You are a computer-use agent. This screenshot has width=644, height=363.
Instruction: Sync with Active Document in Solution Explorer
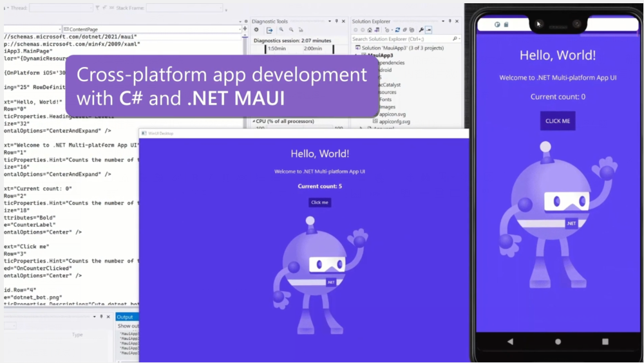[x=397, y=30]
